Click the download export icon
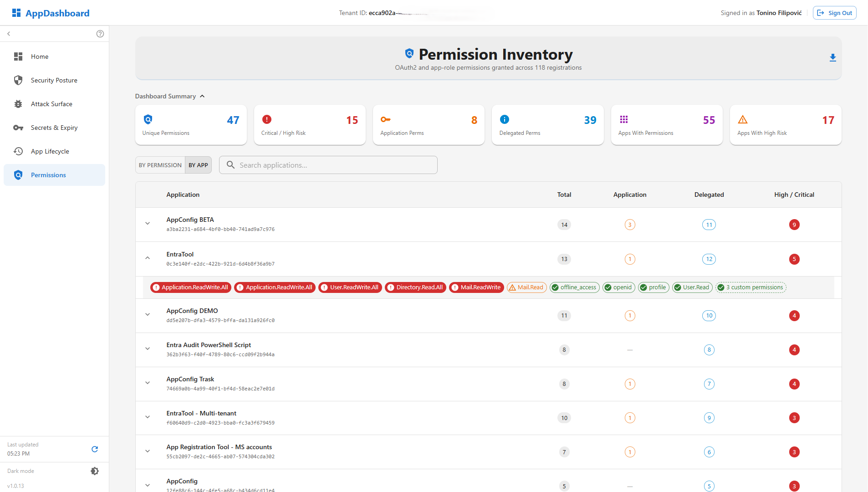Viewport: 868px width, 492px height. coord(832,58)
